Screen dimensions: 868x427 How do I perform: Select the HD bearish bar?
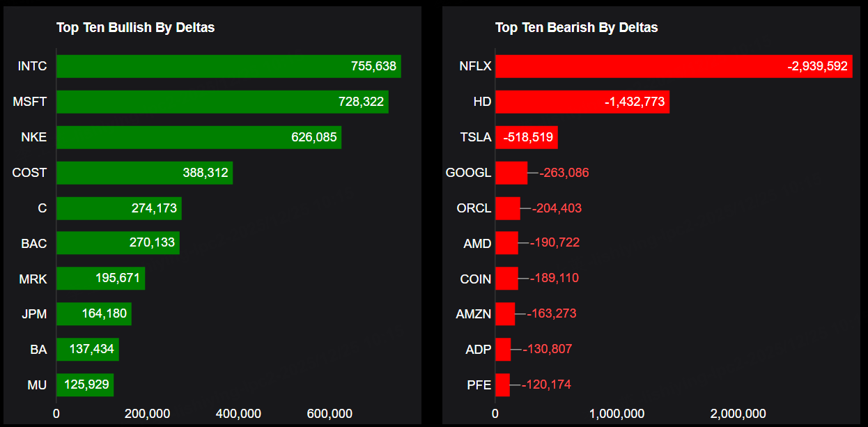point(582,102)
